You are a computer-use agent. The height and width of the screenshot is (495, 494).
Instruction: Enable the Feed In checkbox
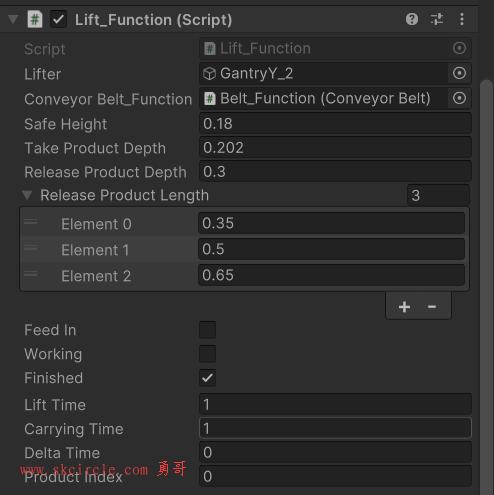207,330
